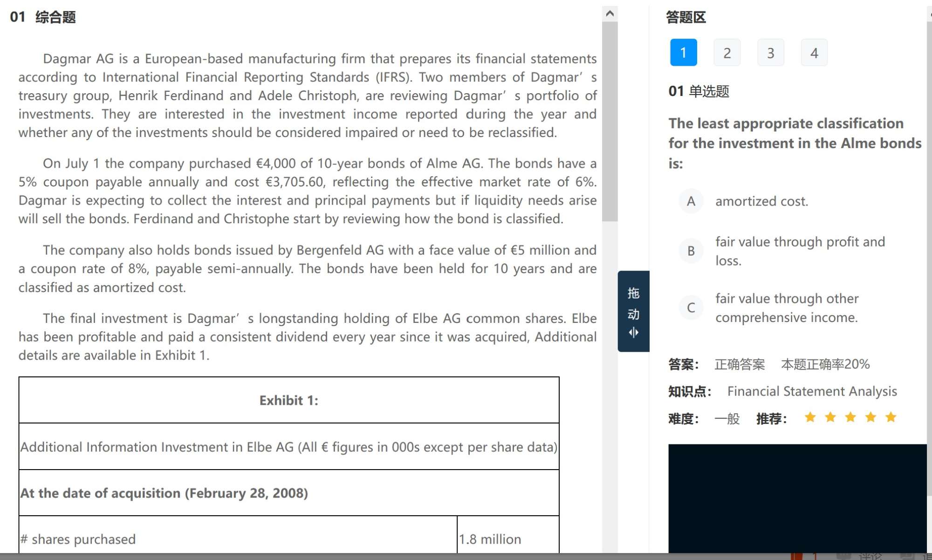Click the fifth recommendation star

coord(891,417)
